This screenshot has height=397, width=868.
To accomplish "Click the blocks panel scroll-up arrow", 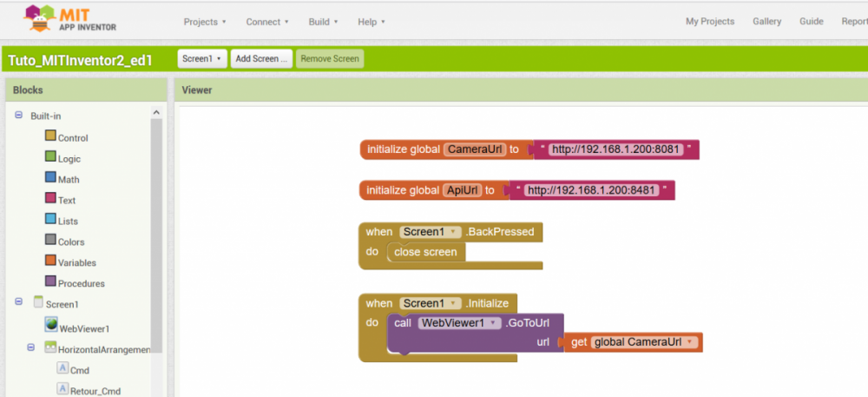I will coord(156,113).
